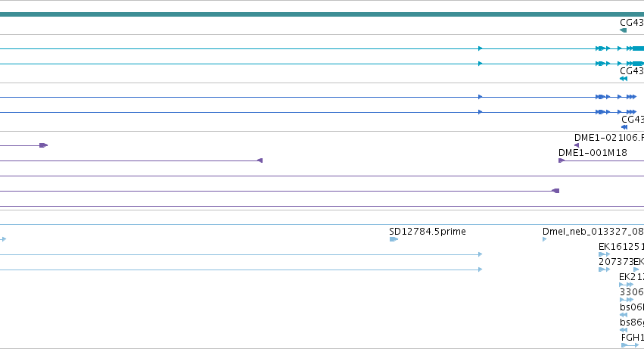Image resolution: width=644 pixels, height=349 pixels.
Task: Click the dark blue arrows under CG43
Action: pyautogui.click(x=624, y=127)
